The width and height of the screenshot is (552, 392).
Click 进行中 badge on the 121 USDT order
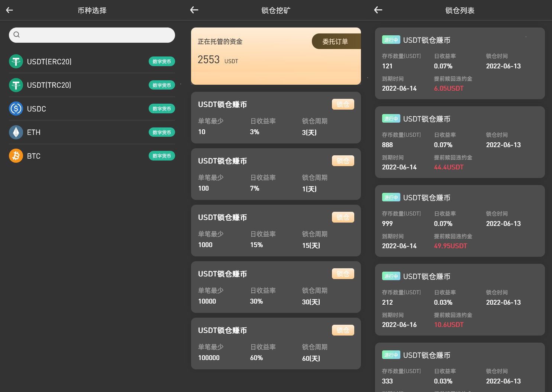pyautogui.click(x=391, y=40)
